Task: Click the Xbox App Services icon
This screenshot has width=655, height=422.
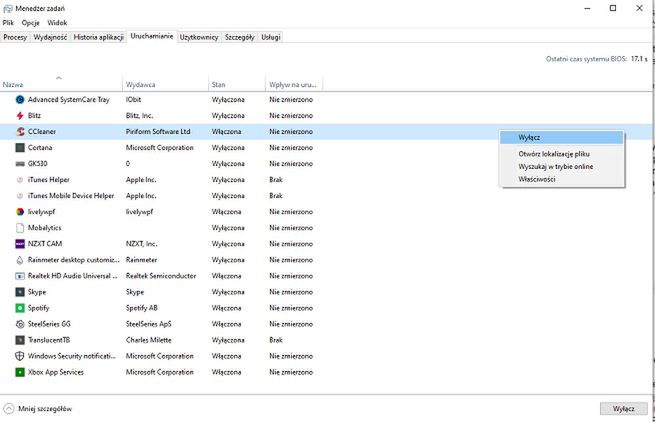Action: 20,372
